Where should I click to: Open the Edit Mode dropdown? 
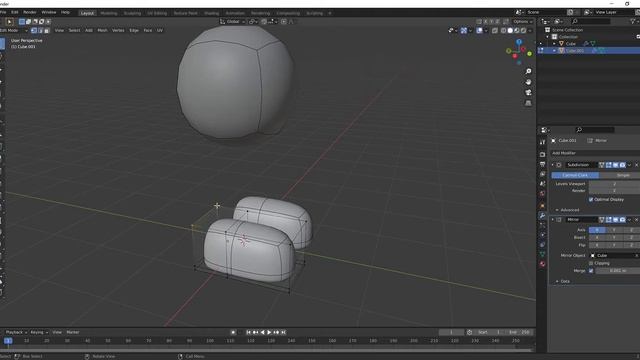click(13, 30)
